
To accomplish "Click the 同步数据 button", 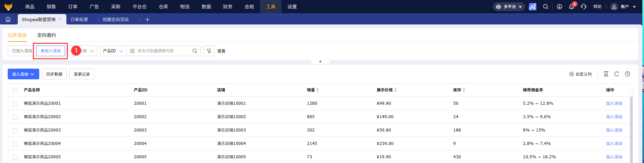I will pos(54,74).
